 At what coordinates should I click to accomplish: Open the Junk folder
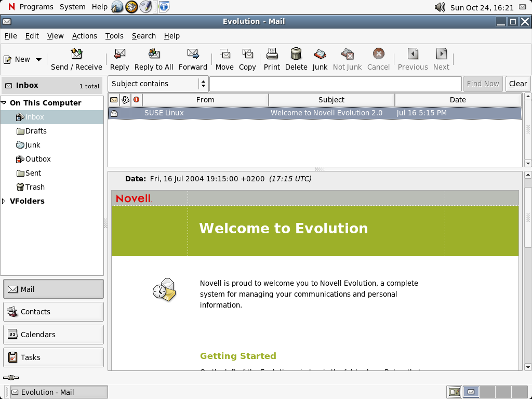(x=29, y=145)
